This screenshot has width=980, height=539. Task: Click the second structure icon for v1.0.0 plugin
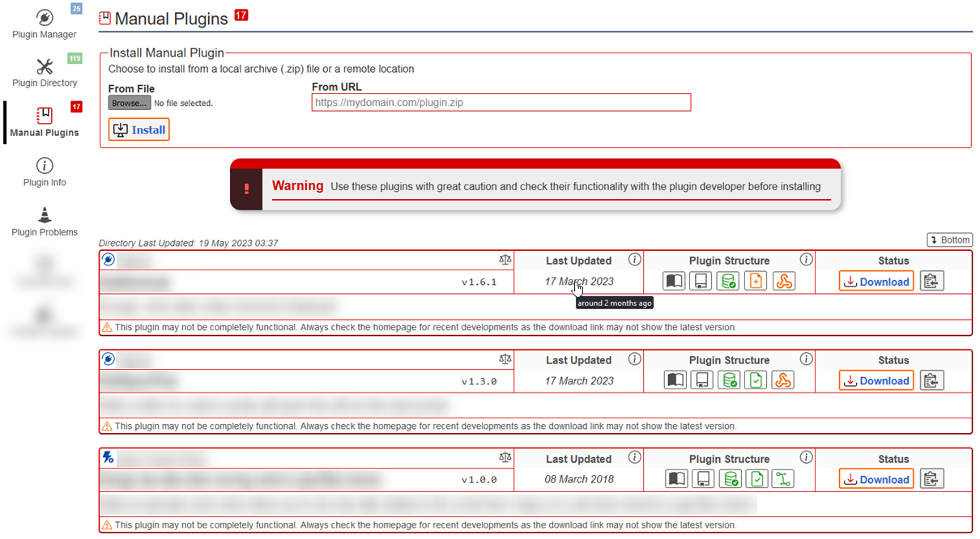[x=701, y=479]
